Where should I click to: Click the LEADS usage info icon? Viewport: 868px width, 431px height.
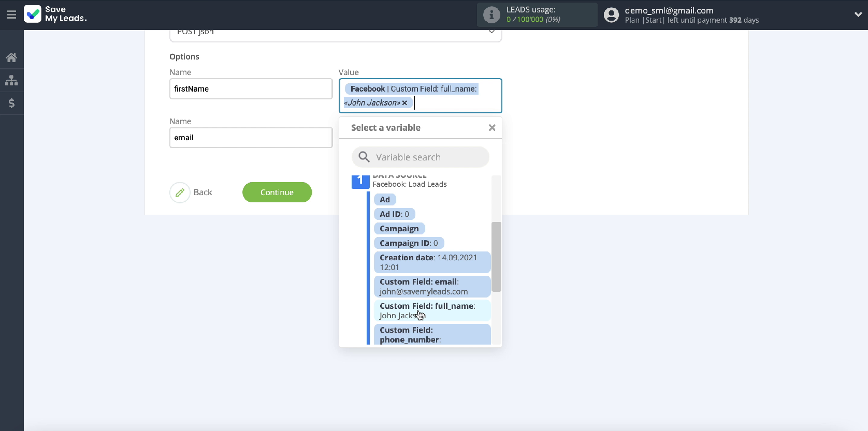point(491,14)
